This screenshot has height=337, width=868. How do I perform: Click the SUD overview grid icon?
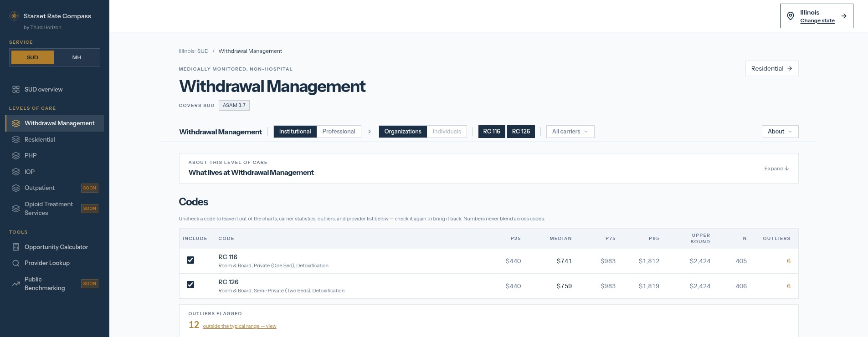16,89
